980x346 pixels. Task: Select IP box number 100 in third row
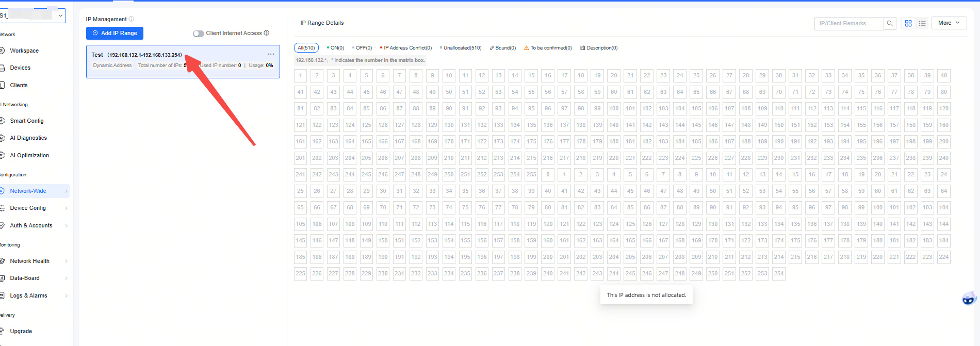click(x=614, y=108)
